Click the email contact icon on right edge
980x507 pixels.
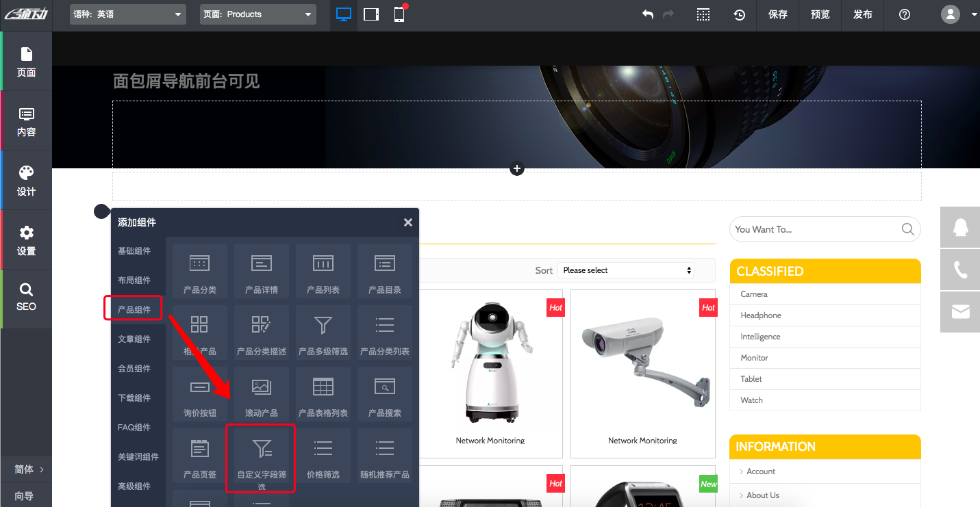[x=960, y=311]
